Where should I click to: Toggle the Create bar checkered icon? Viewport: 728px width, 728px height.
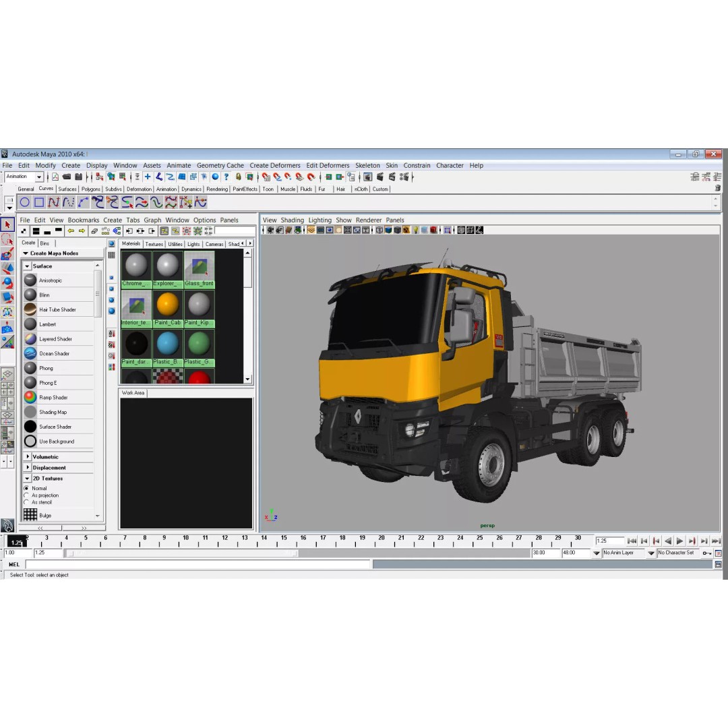tap(24, 231)
